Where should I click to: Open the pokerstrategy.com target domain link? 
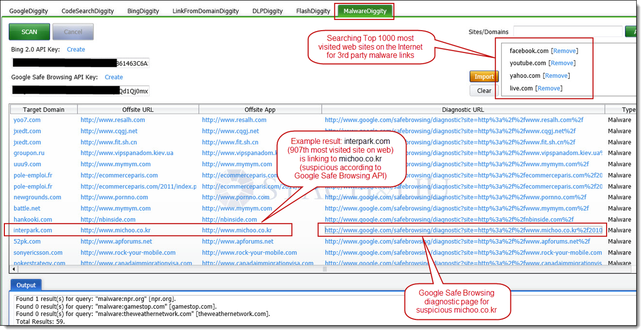tap(40, 263)
